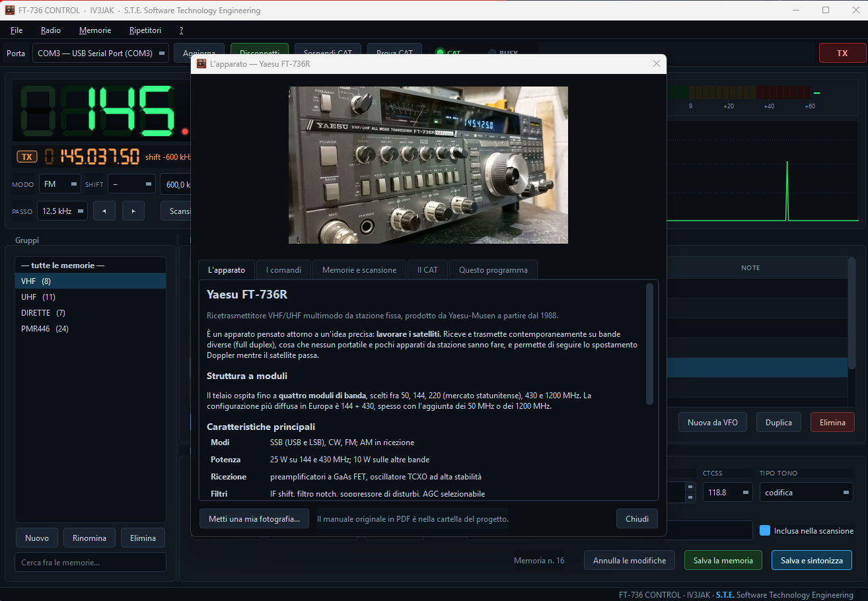This screenshot has height=601, width=868.
Task: Click the memory table vertical scrollbar
Action: click(851, 314)
